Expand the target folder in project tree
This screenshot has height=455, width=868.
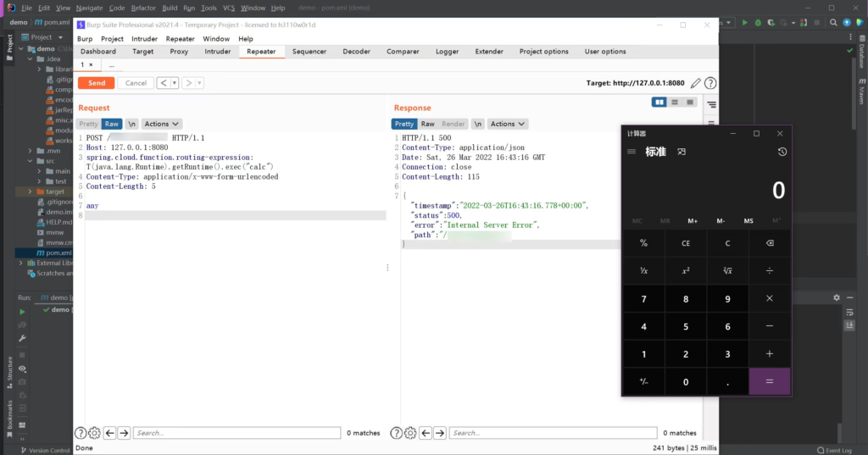(30, 191)
